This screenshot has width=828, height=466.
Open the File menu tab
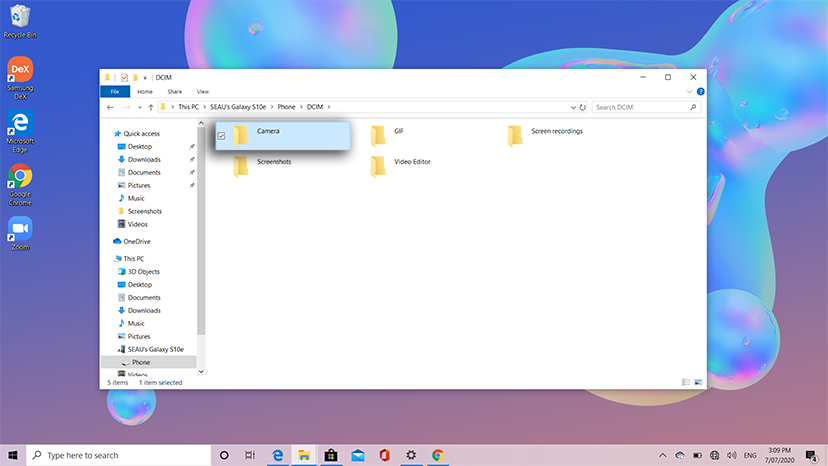[x=115, y=92]
